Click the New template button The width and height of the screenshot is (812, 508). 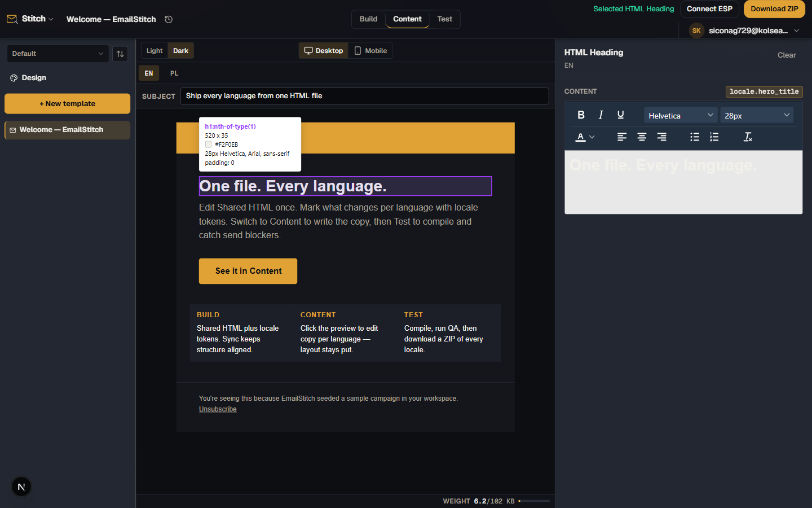coord(67,104)
